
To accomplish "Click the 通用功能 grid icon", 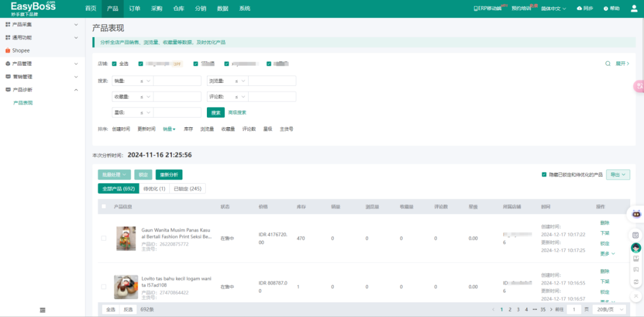I will click(7, 38).
